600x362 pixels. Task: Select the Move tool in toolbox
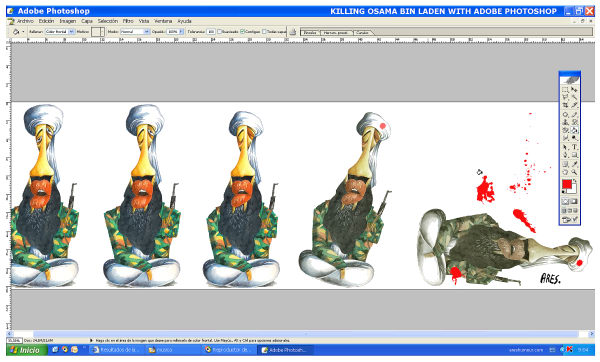point(574,90)
